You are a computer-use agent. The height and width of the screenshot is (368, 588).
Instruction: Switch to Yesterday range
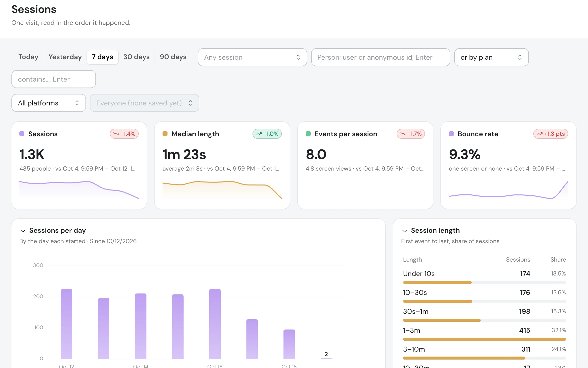pos(65,57)
